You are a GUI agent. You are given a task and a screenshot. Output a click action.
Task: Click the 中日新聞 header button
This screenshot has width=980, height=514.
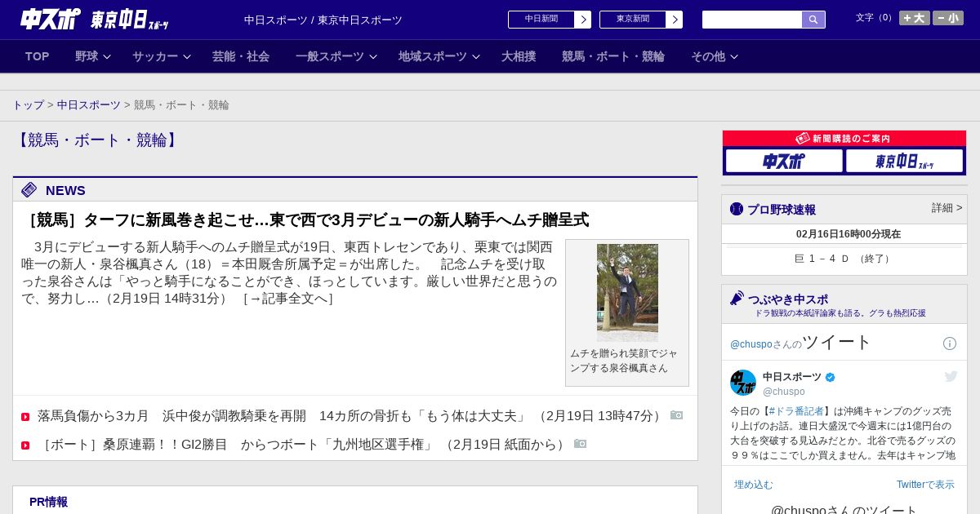click(x=541, y=20)
